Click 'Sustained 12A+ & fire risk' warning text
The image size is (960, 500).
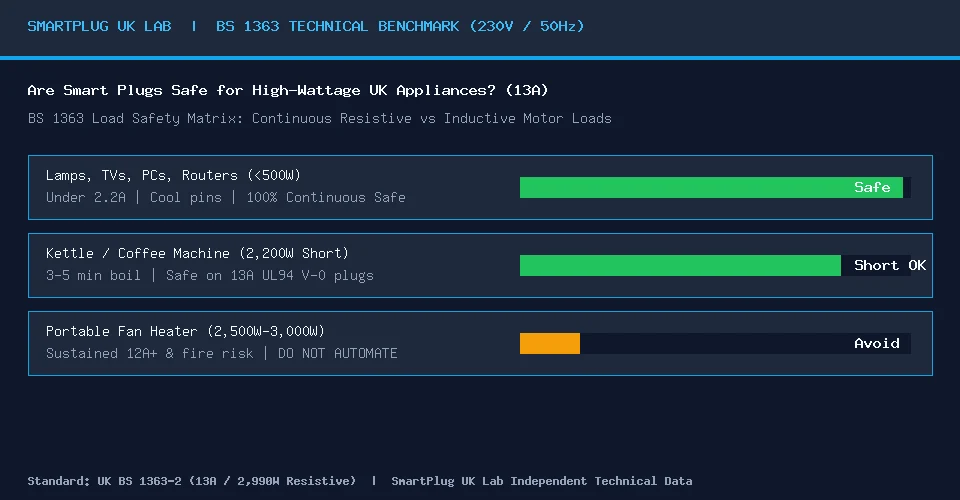(222, 353)
